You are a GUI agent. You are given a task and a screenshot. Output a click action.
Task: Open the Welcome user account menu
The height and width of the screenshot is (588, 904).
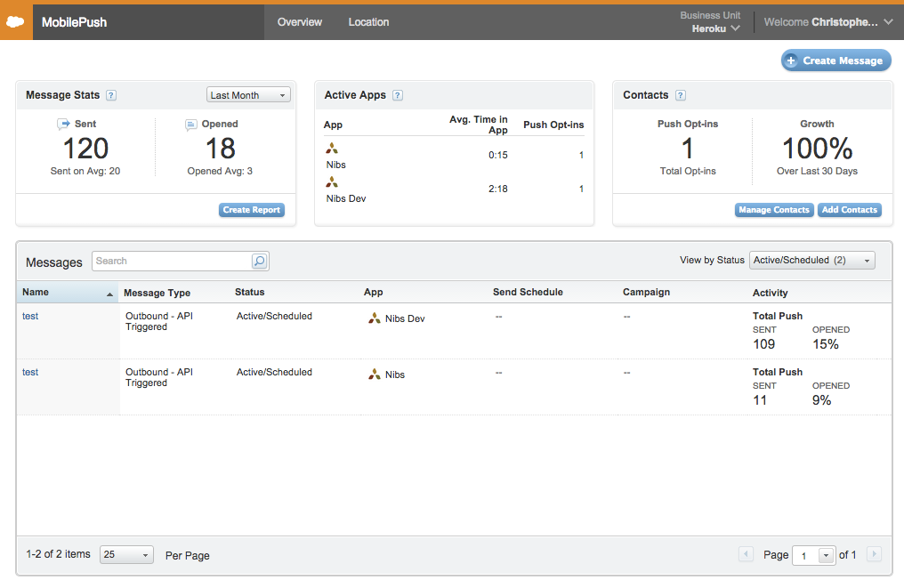pos(827,22)
